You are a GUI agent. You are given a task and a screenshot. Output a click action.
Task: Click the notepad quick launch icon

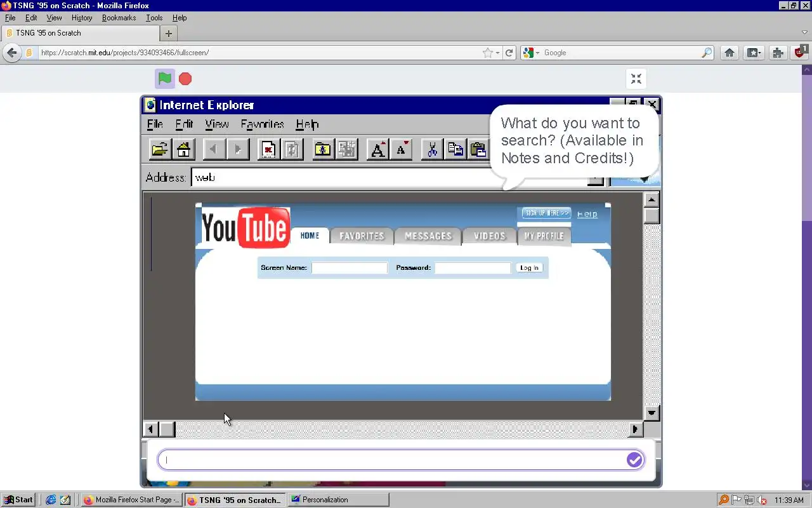65,500
